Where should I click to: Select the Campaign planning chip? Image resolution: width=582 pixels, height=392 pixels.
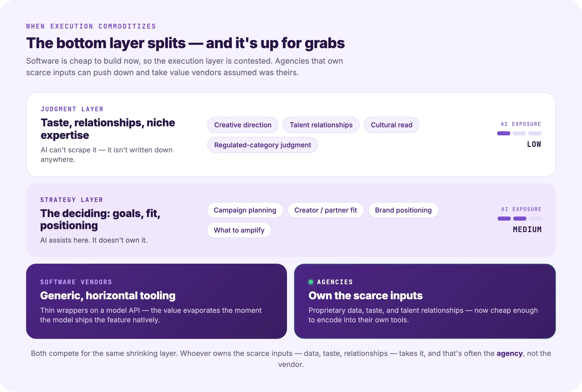pos(245,210)
